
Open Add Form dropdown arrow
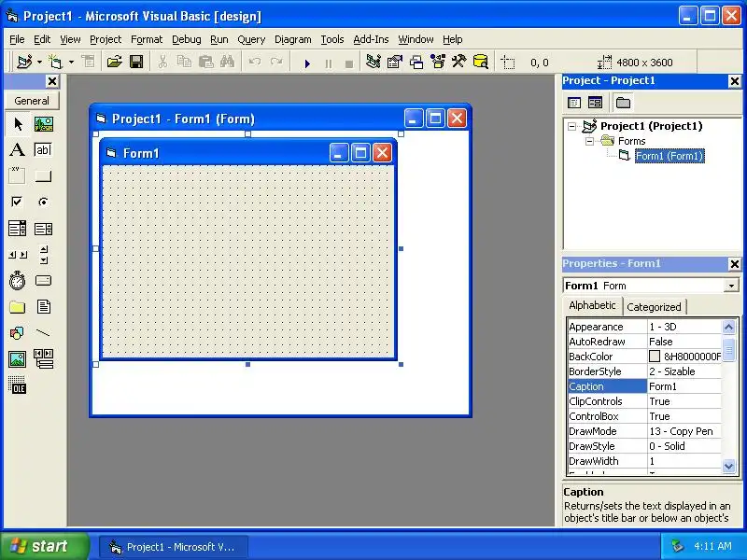click(71, 62)
